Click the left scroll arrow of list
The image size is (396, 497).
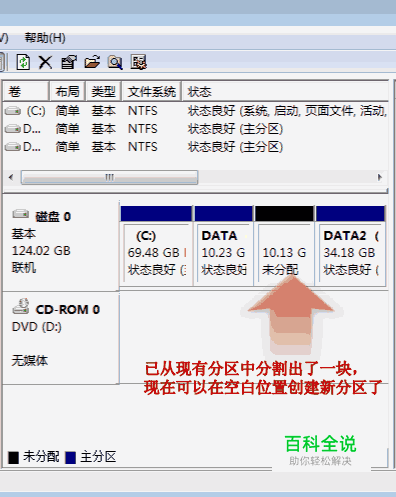pyautogui.click(x=11, y=177)
